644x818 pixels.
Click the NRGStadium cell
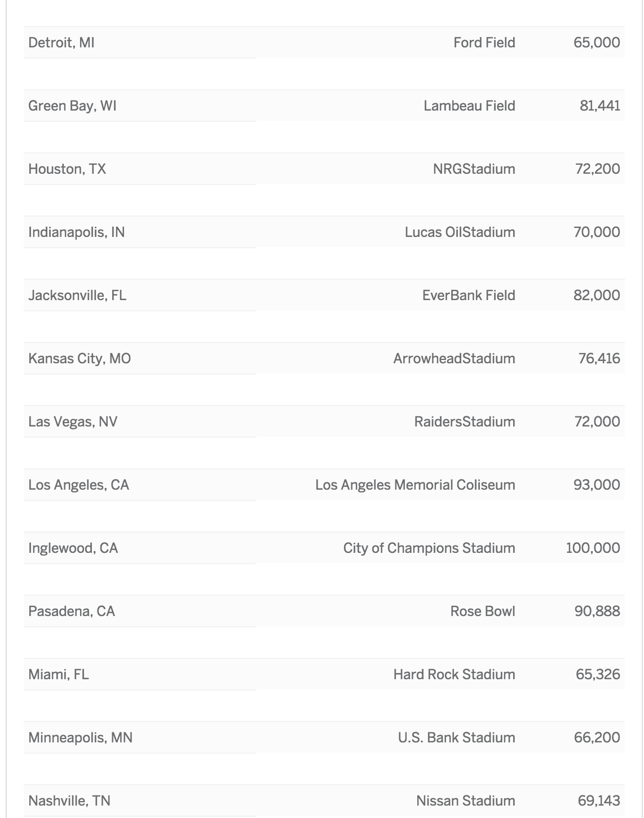(474, 169)
